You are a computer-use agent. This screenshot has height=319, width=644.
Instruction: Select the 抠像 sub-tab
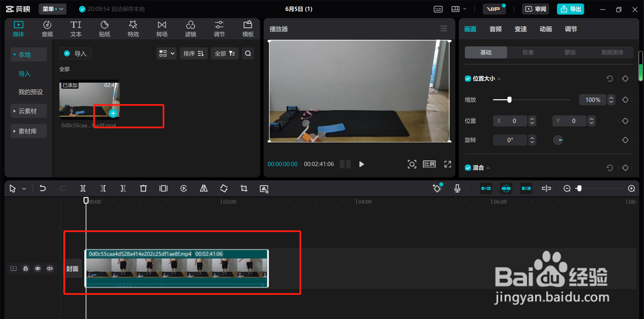coord(528,52)
